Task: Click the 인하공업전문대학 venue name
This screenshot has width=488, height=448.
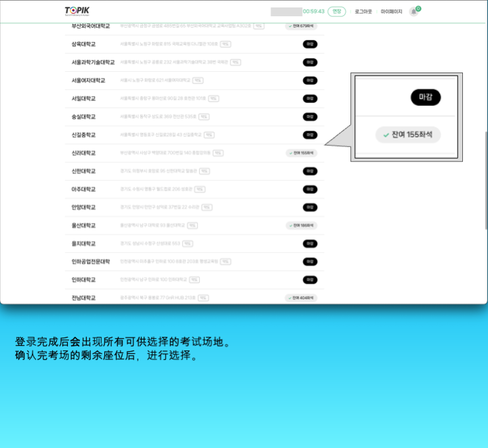Action: point(90,262)
